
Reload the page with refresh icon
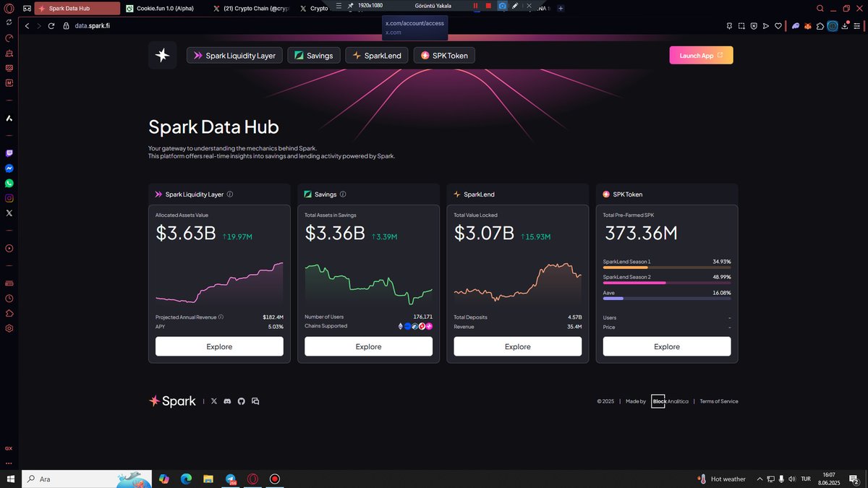pyautogui.click(x=51, y=25)
